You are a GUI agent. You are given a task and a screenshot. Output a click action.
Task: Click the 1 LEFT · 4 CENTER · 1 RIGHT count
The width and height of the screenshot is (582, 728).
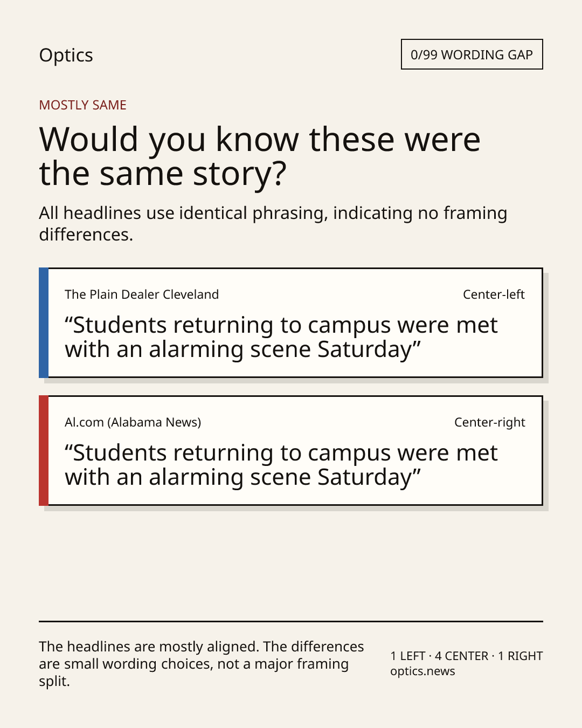click(466, 656)
